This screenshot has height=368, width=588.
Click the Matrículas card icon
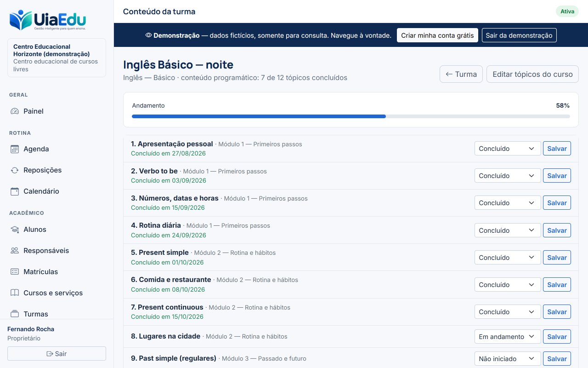[x=15, y=272]
